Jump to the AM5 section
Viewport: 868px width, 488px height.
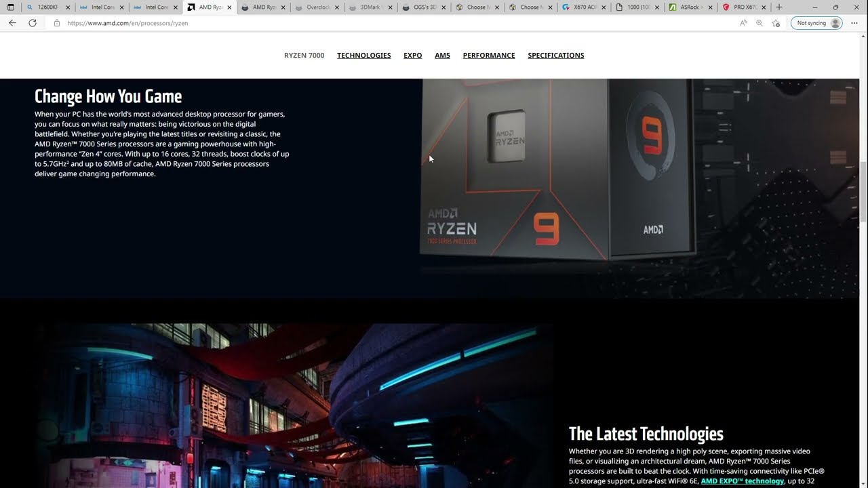click(x=442, y=56)
